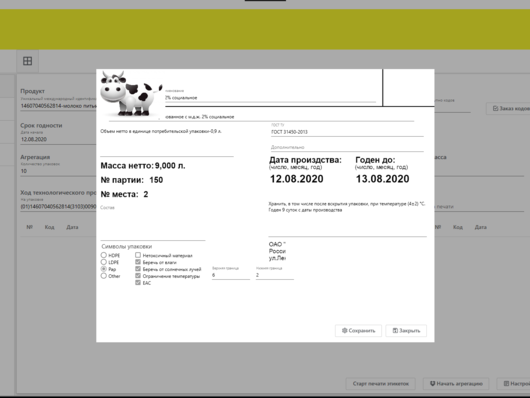Click the product field with 14607040562814 in background
The width and height of the screenshot is (530, 398).
click(58, 106)
